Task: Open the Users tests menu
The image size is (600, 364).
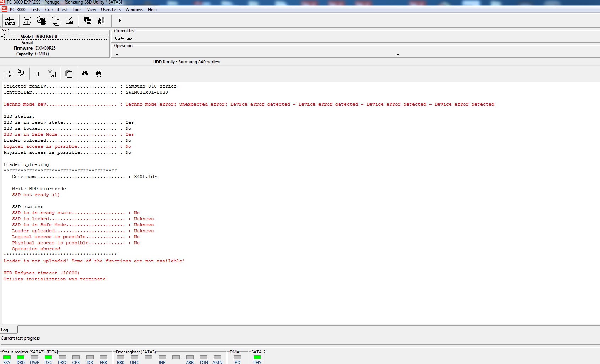Action: 111,10
